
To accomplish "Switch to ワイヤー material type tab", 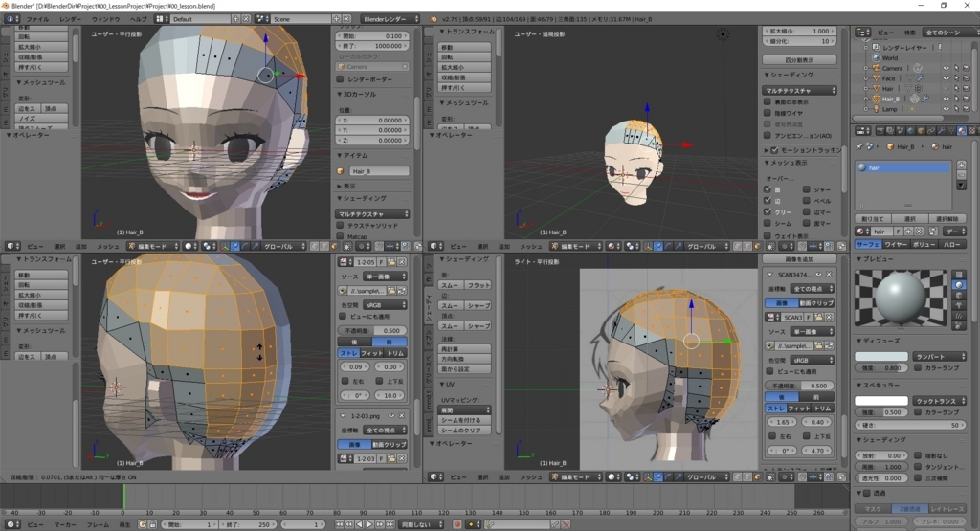I will click(896, 244).
